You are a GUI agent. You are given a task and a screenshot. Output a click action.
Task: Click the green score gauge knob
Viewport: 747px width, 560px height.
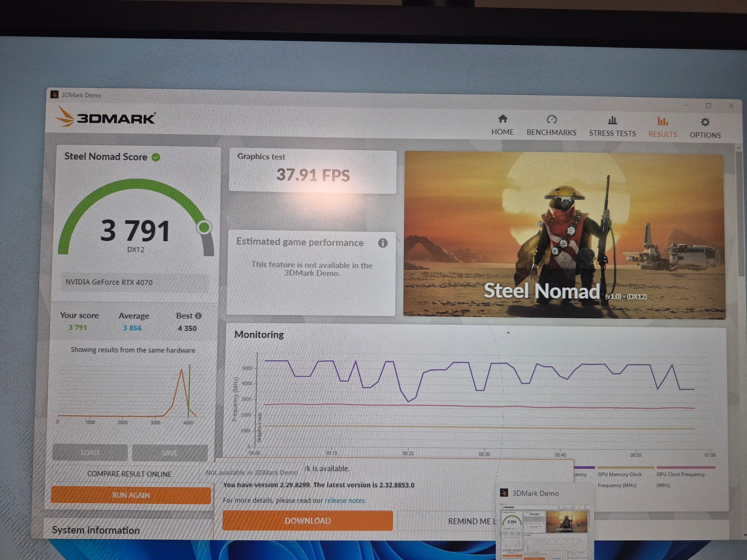click(x=204, y=227)
